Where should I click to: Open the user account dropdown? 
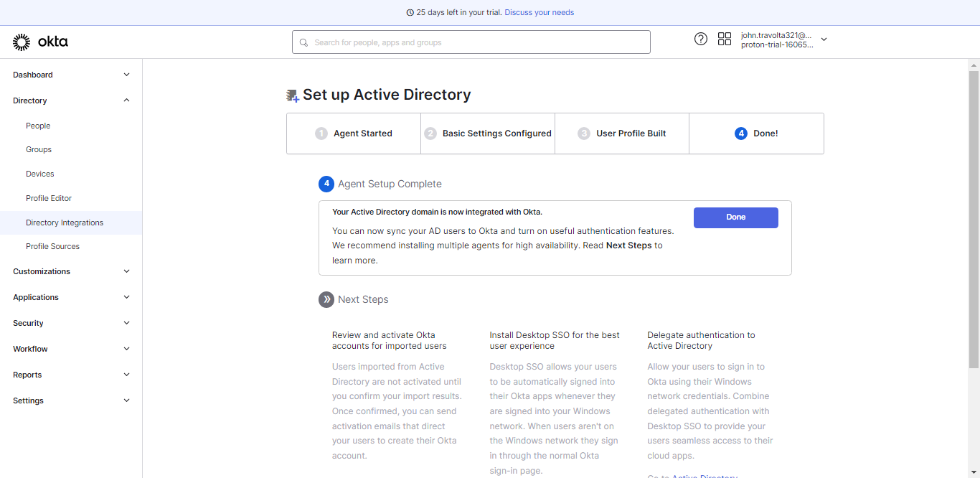(824, 39)
